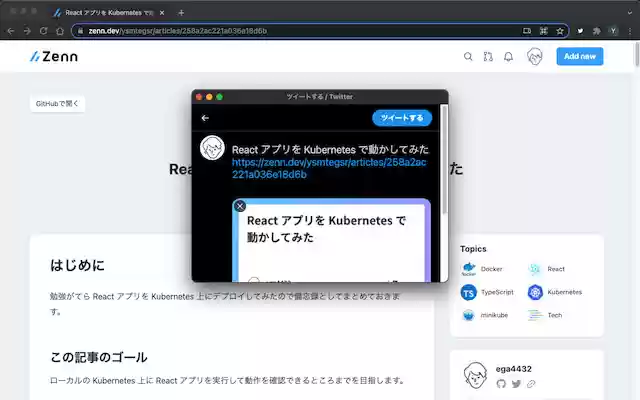The height and width of the screenshot is (400, 640).
Task: Click the Kubernetes wheel icon
Action: pos(535,292)
